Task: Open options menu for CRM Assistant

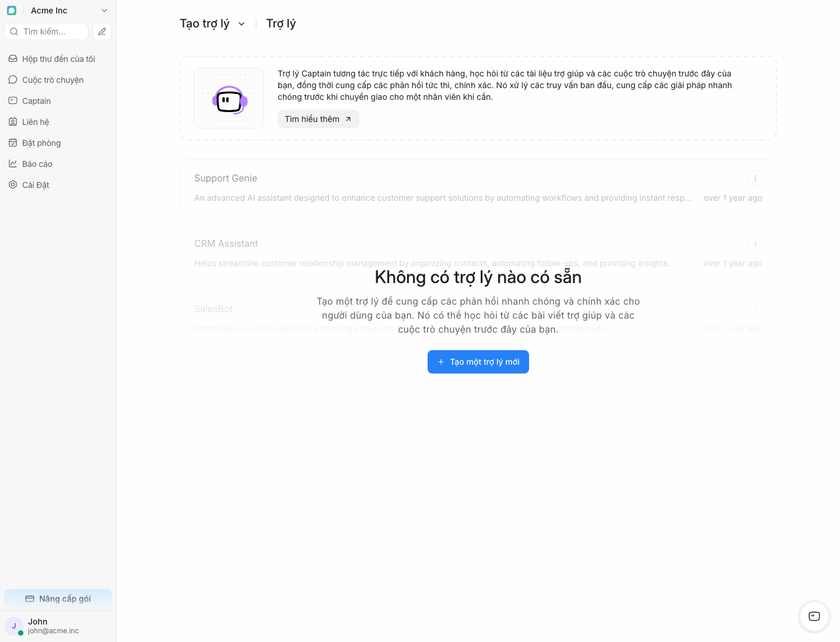Action: 755,243
